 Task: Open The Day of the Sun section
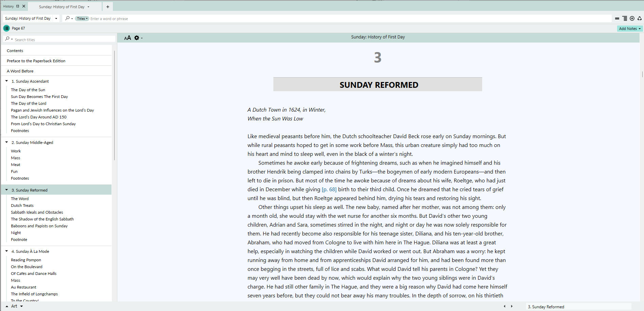tap(28, 90)
